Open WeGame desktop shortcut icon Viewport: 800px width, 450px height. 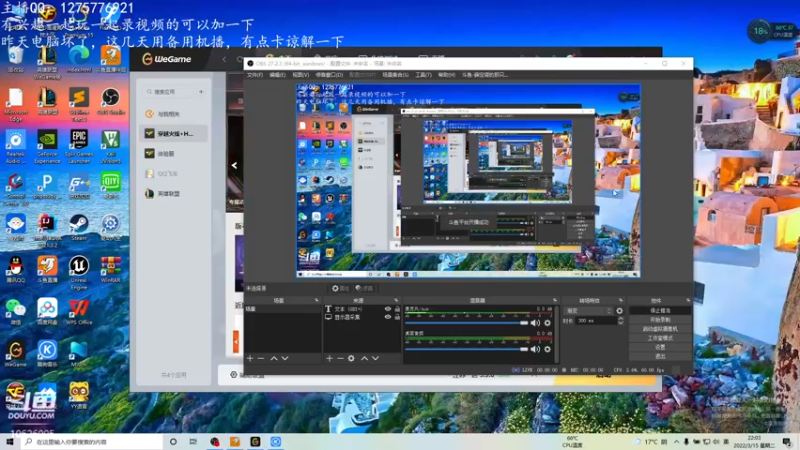(x=15, y=354)
